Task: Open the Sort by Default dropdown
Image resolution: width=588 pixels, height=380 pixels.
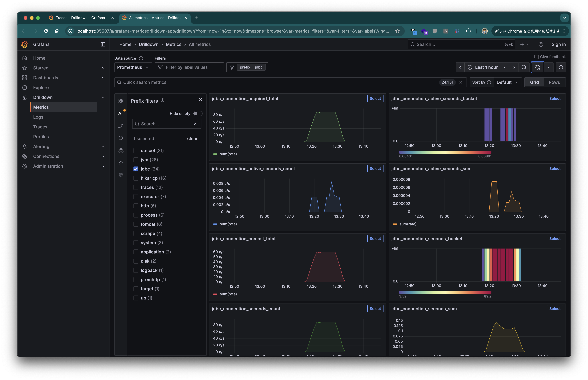Action: pyautogui.click(x=507, y=82)
